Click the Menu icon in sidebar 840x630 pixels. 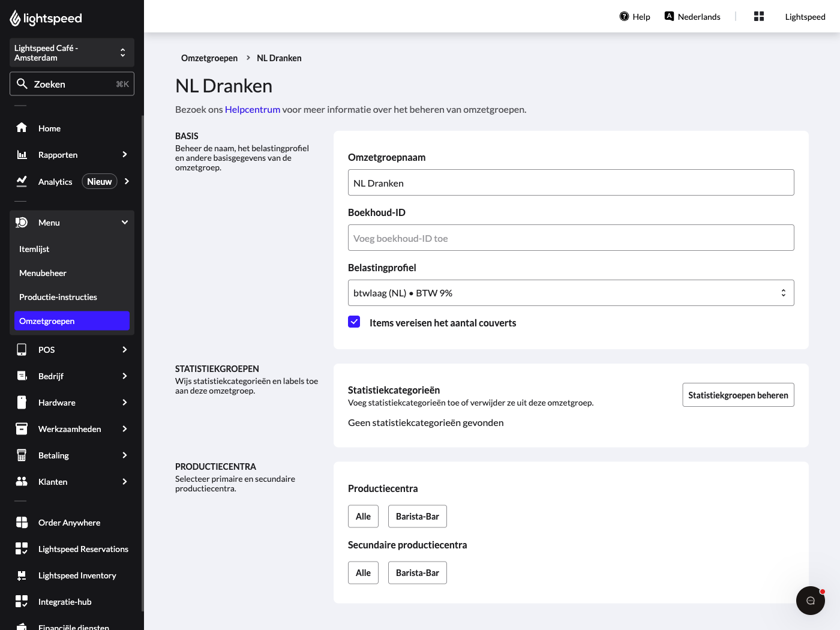tap(22, 223)
